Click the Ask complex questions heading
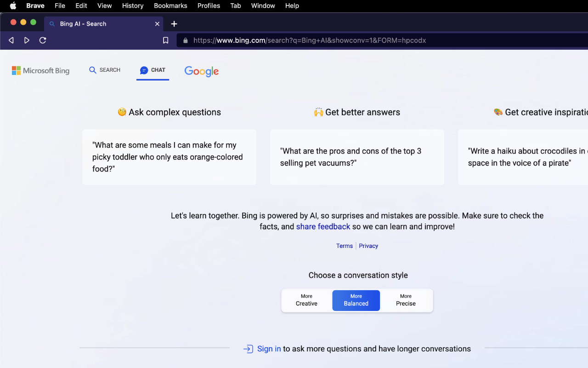The height and width of the screenshot is (368, 588). coord(170,112)
